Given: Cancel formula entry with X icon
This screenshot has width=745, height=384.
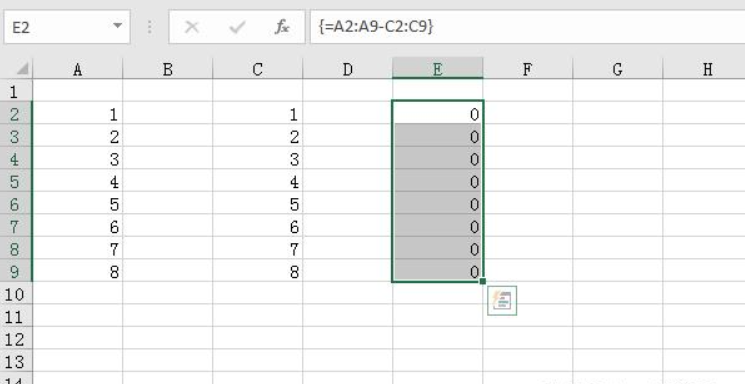Looking at the screenshot, I should coord(191,27).
